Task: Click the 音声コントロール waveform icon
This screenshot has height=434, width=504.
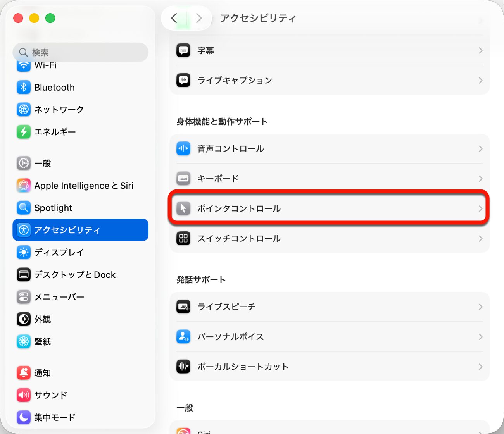Action: (183, 148)
